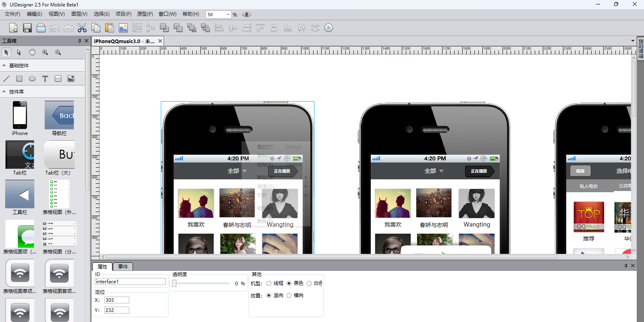Select the Tab栏（大） control thumbnail
Viewport: 644px width, 322px height.
point(59,155)
